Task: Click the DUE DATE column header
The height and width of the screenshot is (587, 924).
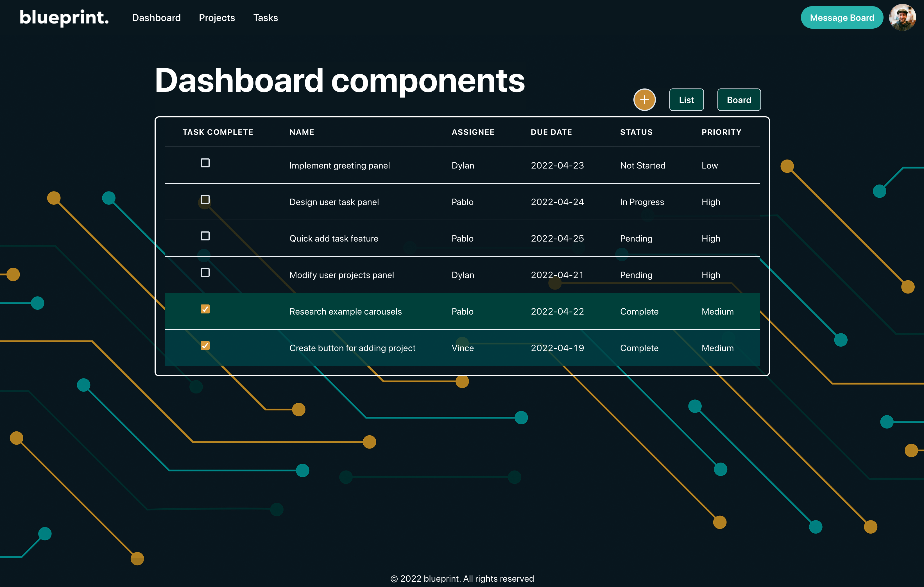Action: point(551,132)
